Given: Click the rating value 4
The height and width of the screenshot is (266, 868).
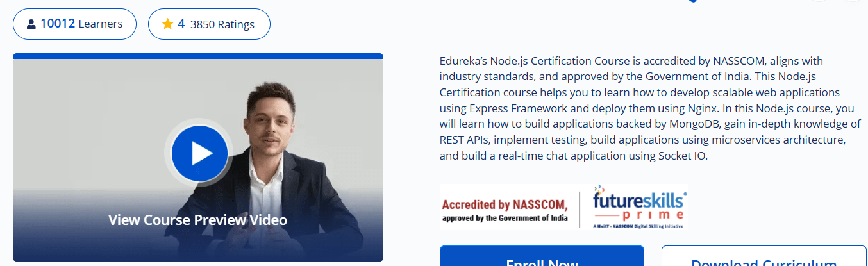Looking at the screenshot, I should pos(181,24).
